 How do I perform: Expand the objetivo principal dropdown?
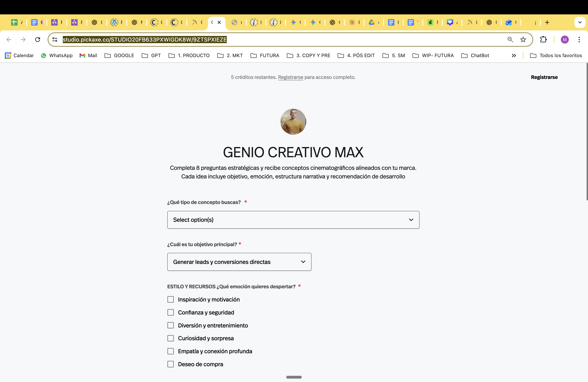pos(239,262)
